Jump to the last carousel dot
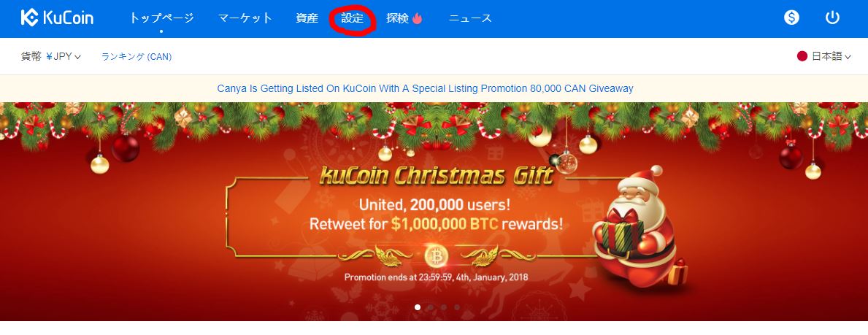868x335 pixels. [457, 307]
